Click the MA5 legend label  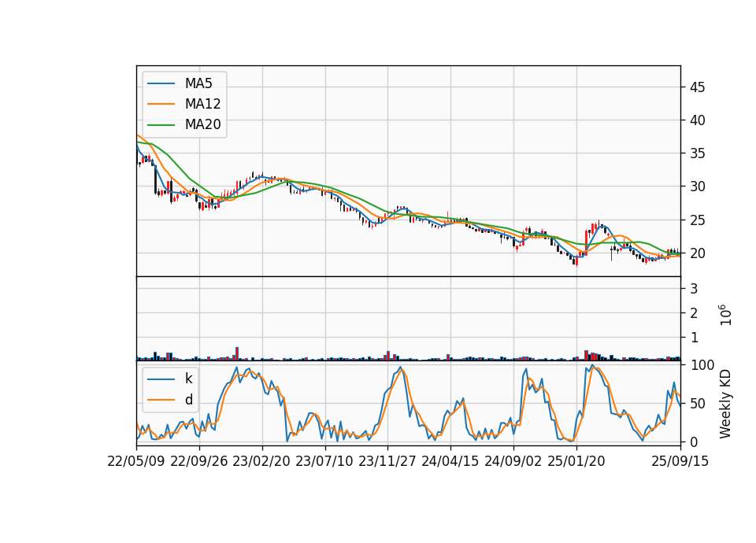(198, 83)
